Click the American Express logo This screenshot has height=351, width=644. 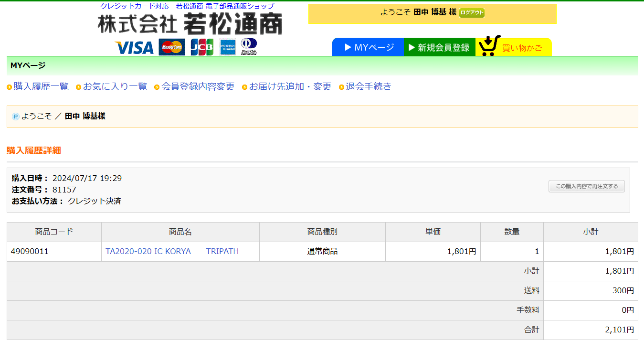click(228, 47)
